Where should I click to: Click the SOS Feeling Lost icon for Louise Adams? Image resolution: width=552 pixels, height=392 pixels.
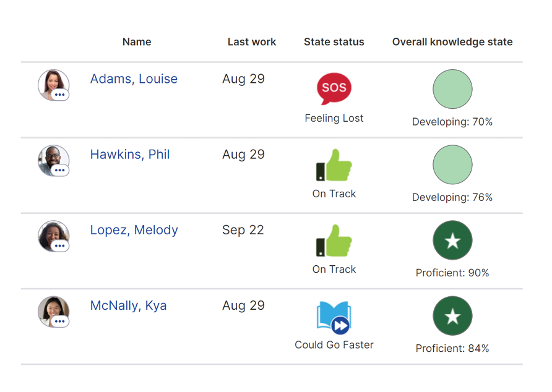coord(334,88)
